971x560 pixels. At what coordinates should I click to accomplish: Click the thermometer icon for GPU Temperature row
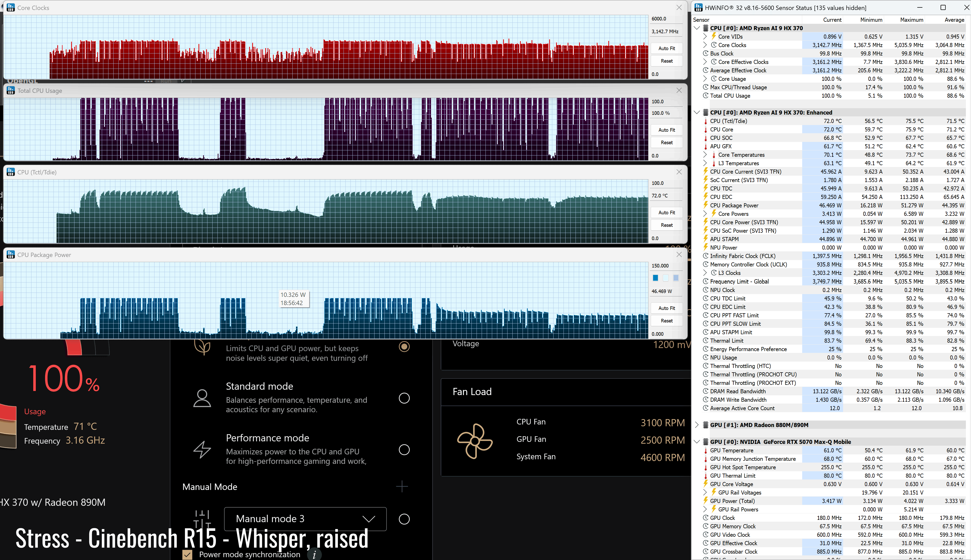705,450
